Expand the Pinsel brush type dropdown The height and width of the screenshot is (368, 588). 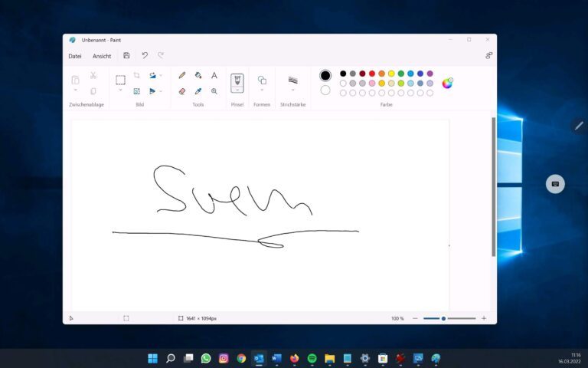(237, 90)
